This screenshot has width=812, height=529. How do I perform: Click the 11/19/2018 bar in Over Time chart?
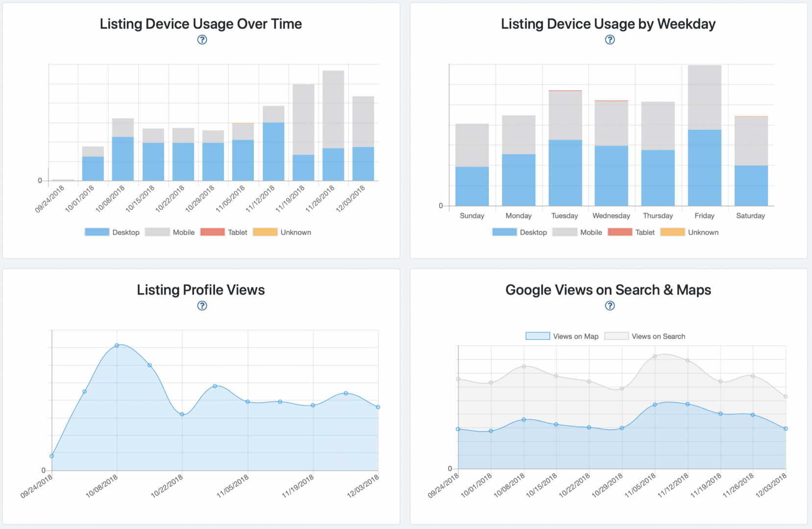pyautogui.click(x=303, y=132)
